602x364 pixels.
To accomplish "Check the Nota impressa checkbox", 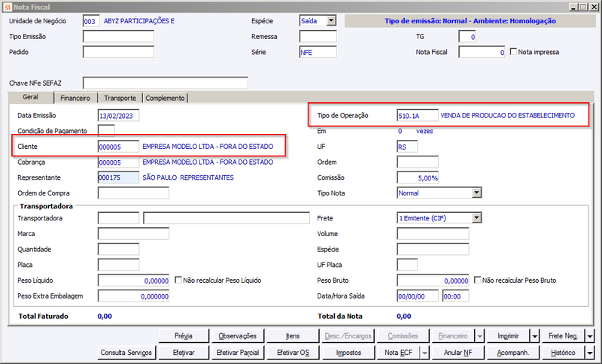I will [x=513, y=51].
